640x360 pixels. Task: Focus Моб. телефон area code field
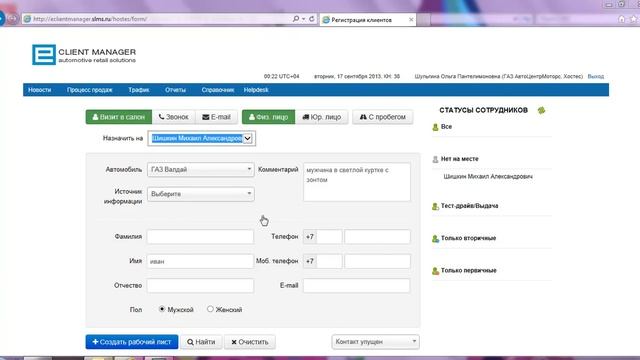(329, 261)
